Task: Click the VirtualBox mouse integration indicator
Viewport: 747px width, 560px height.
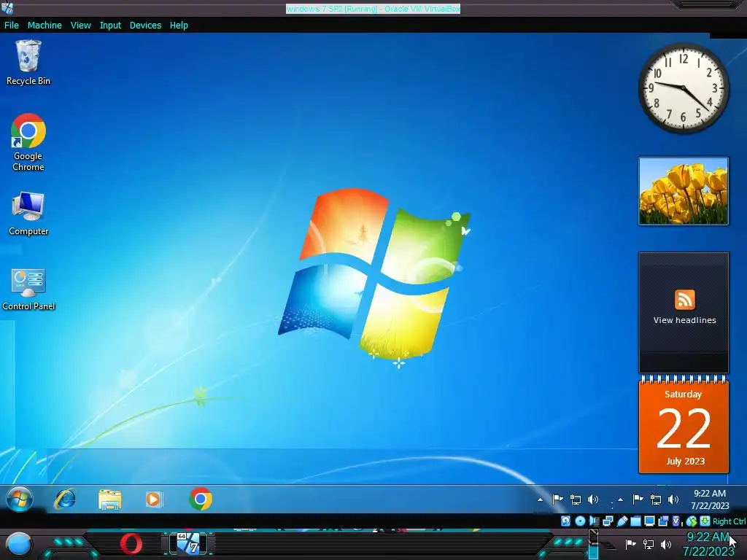Action: (692, 521)
